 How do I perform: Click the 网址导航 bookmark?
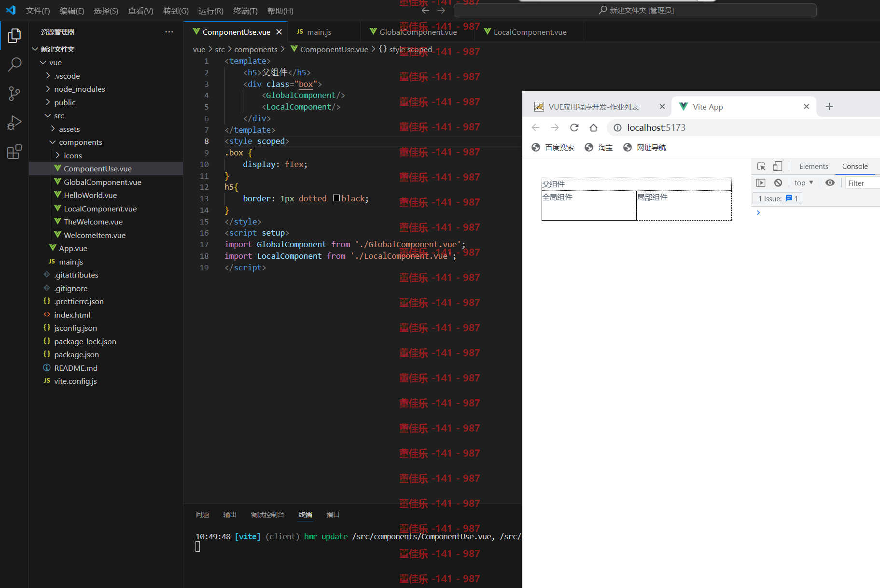(644, 148)
